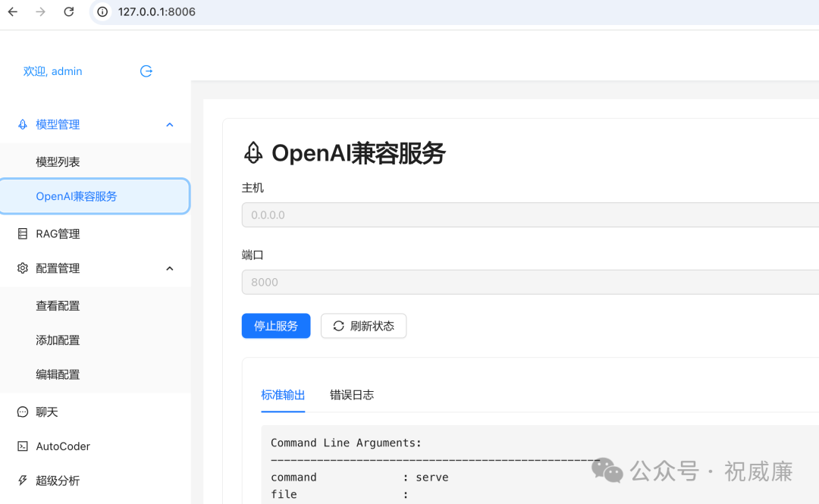Click the rocket icon in the OpenAI兼容服务 header

[x=253, y=153]
